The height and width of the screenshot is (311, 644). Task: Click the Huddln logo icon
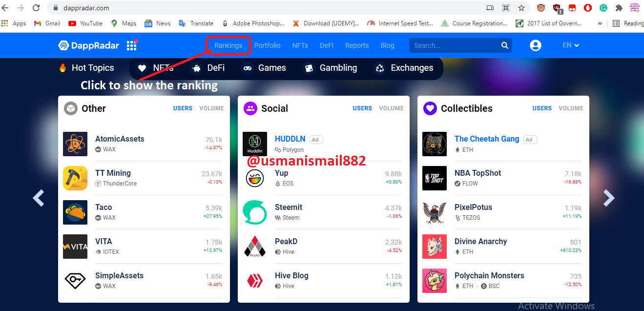pos(255,144)
